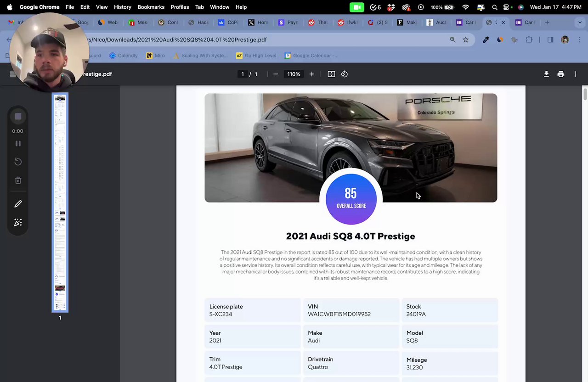Image resolution: width=588 pixels, height=382 pixels.
Task: Download the PDF file
Action: pos(546,74)
